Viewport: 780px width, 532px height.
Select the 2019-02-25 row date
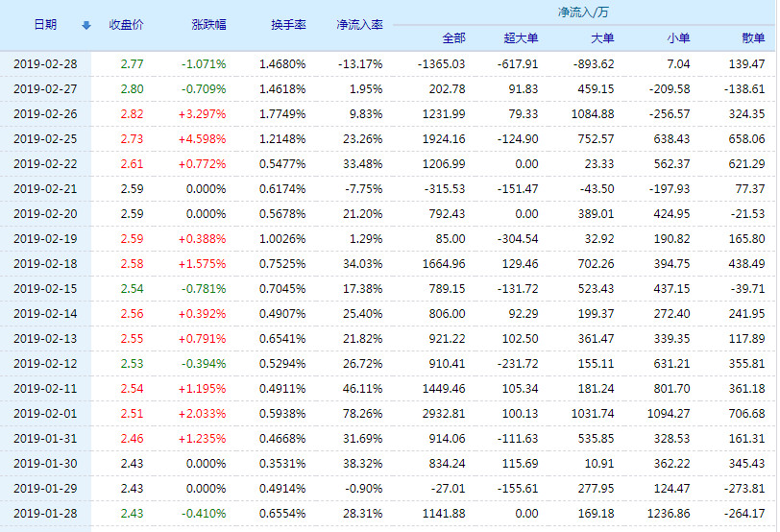(45, 138)
